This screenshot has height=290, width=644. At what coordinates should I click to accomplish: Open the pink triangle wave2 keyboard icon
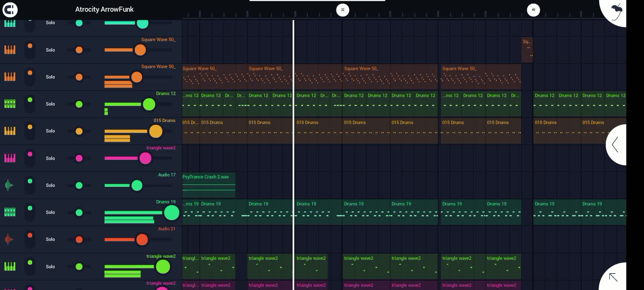tap(10, 158)
